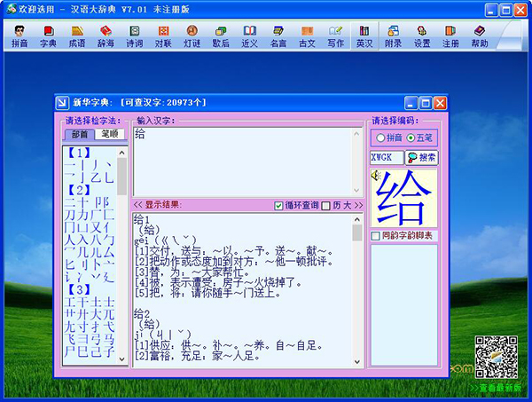Click results pane scroll up arrow
This screenshot has height=402, width=532.
coord(357,220)
